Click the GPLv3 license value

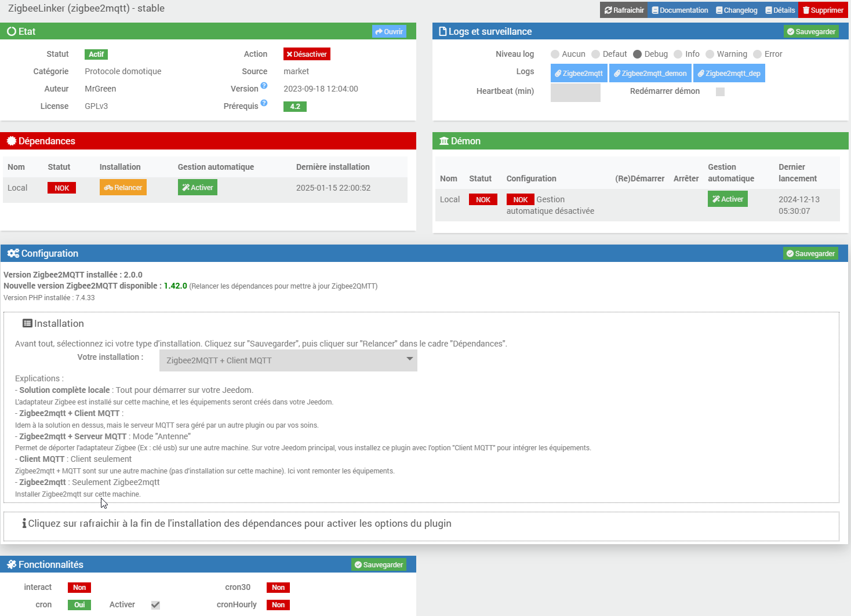pyautogui.click(x=96, y=106)
